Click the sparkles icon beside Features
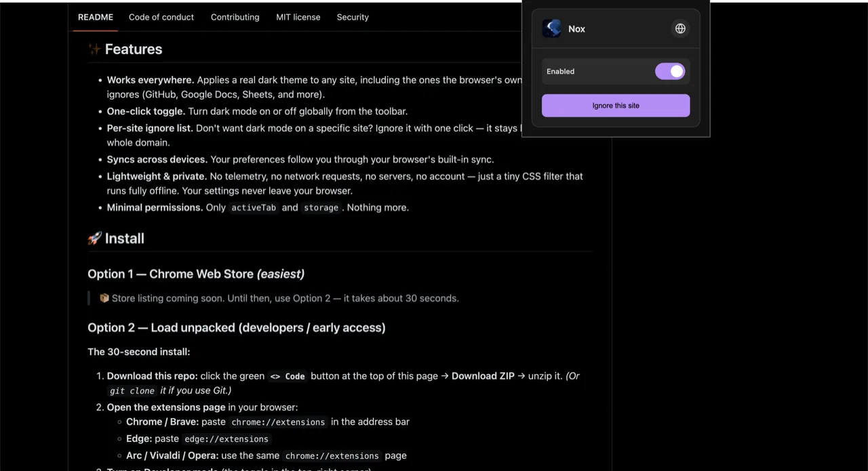The width and height of the screenshot is (868, 471). coord(95,49)
